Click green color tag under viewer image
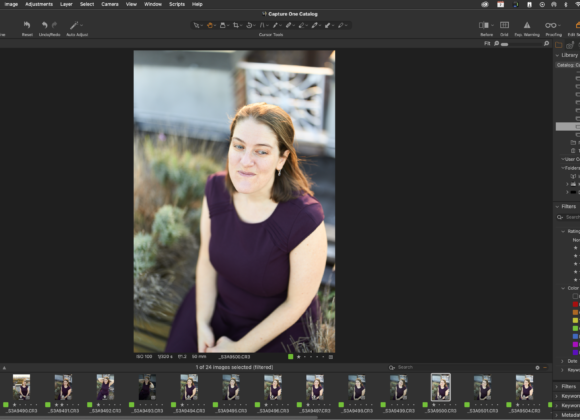 (291, 357)
